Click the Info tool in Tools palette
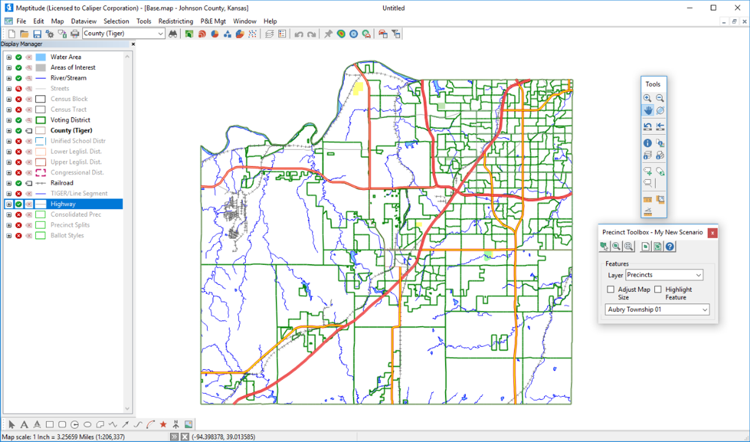This screenshot has width=750, height=442. [x=647, y=143]
